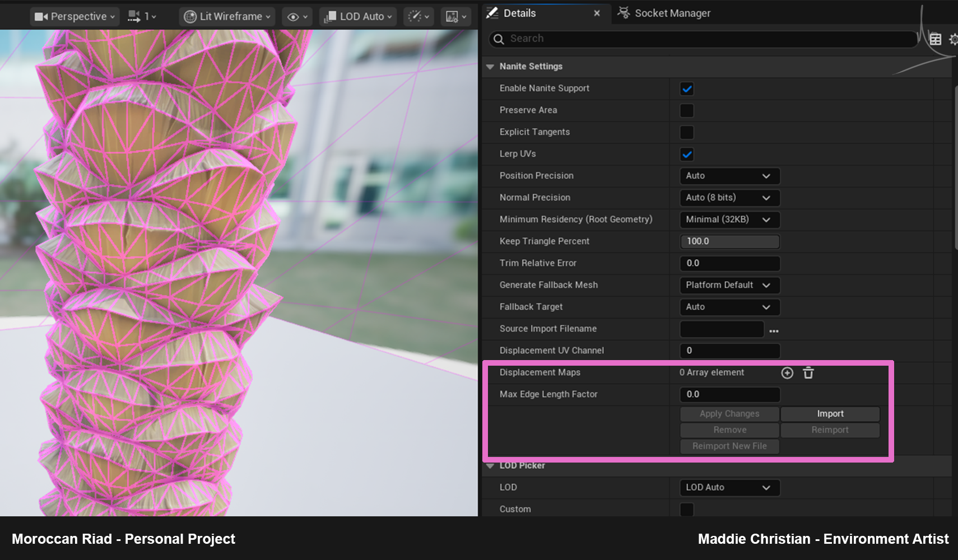Click the Generate Fallback Mesh label
The width and height of the screenshot is (958, 560).
click(x=548, y=285)
